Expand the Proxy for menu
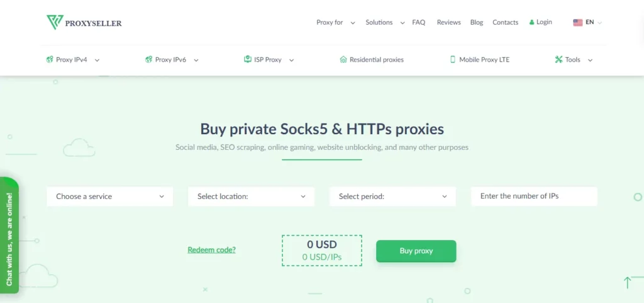The width and height of the screenshot is (644, 303). point(335,23)
